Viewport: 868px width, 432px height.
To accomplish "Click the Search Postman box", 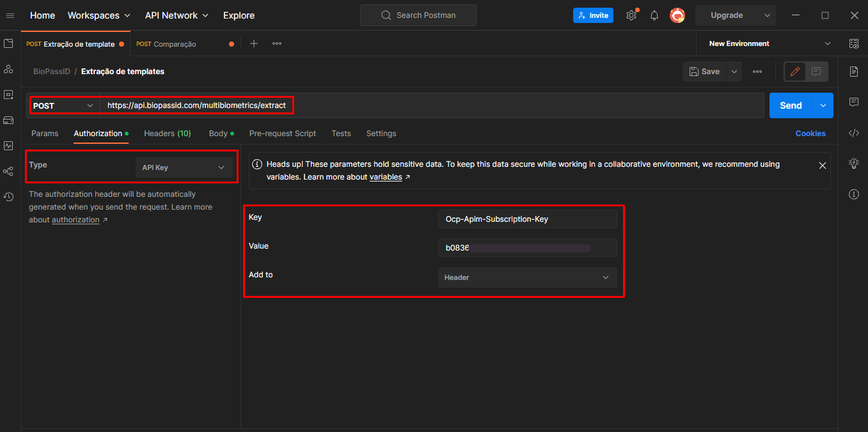I will coord(418,15).
